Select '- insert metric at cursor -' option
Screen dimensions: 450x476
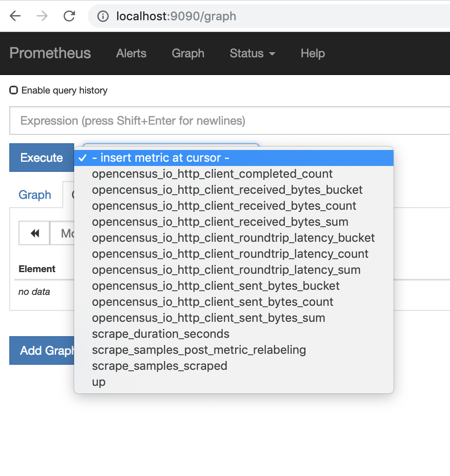pos(234,158)
